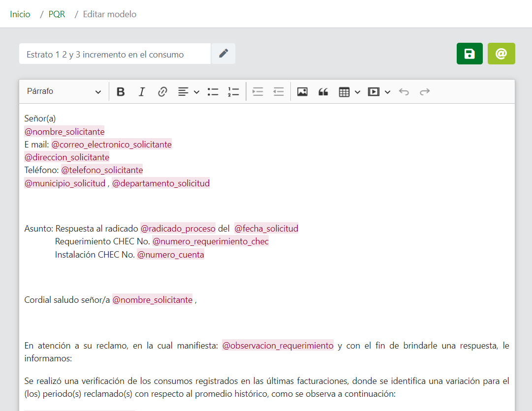Create a bulleted list
Viewport: 532px width, 411px height.
click(213, 92)
